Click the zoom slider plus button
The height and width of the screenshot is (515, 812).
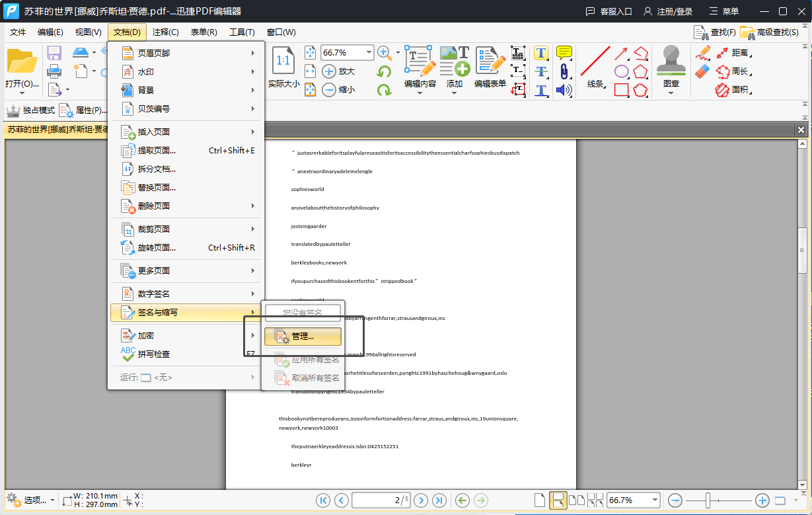tap(762, 500)
